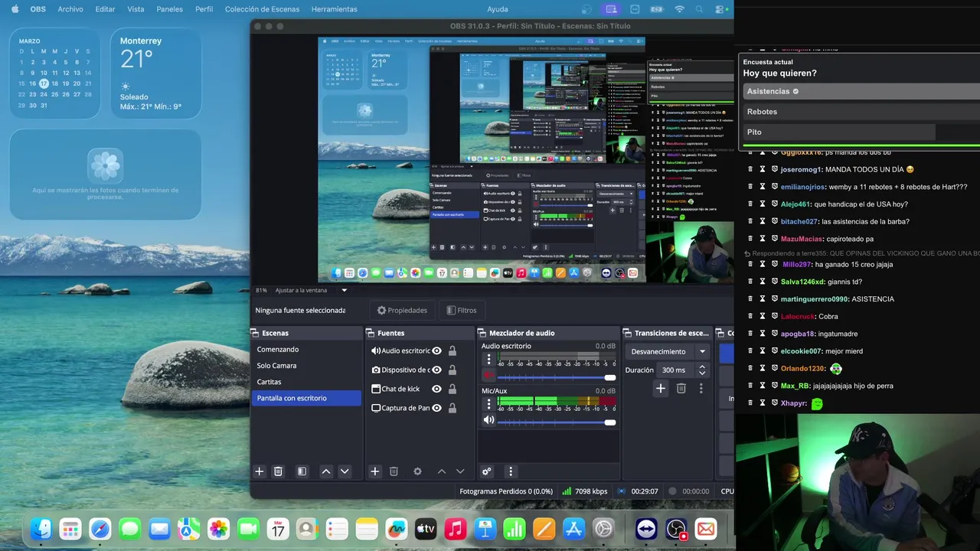Add a configurable transition with plus
This screenshot has width=980, height=551.
point(661,389)
